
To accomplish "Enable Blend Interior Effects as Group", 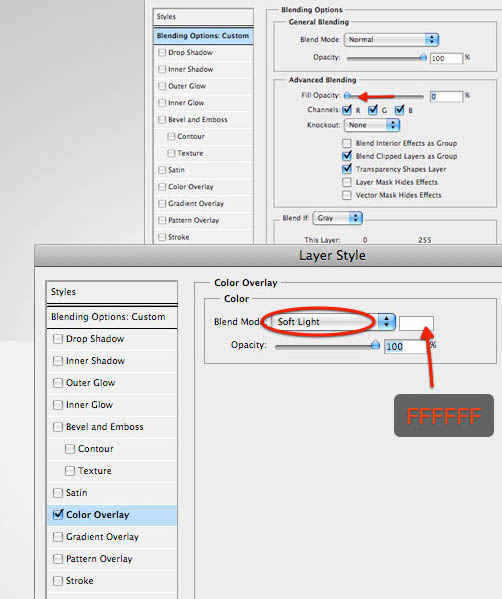I will point(347,143).
